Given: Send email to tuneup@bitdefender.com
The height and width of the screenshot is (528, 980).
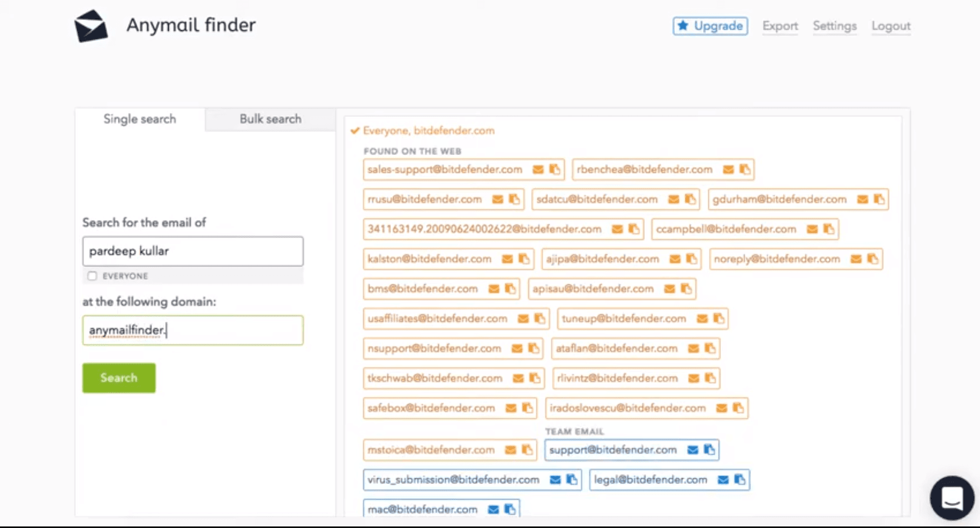Looking at the screenshot, I should coord(702,318).
